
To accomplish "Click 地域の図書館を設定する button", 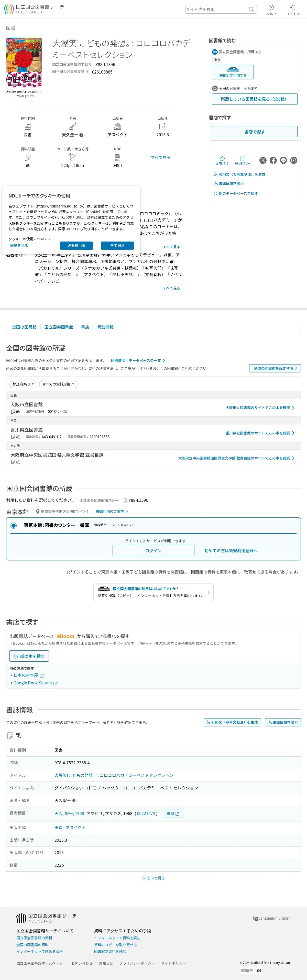I will coord(275,368).
